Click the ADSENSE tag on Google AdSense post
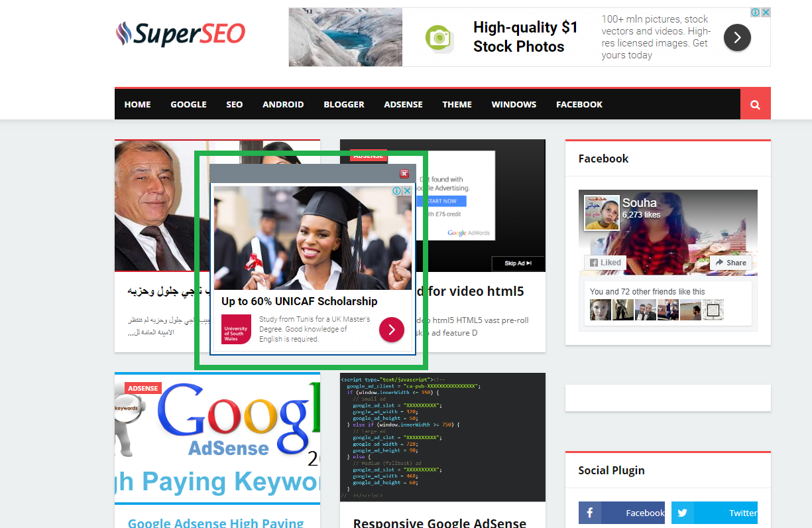The image size is (812, 528). point(143,388)
